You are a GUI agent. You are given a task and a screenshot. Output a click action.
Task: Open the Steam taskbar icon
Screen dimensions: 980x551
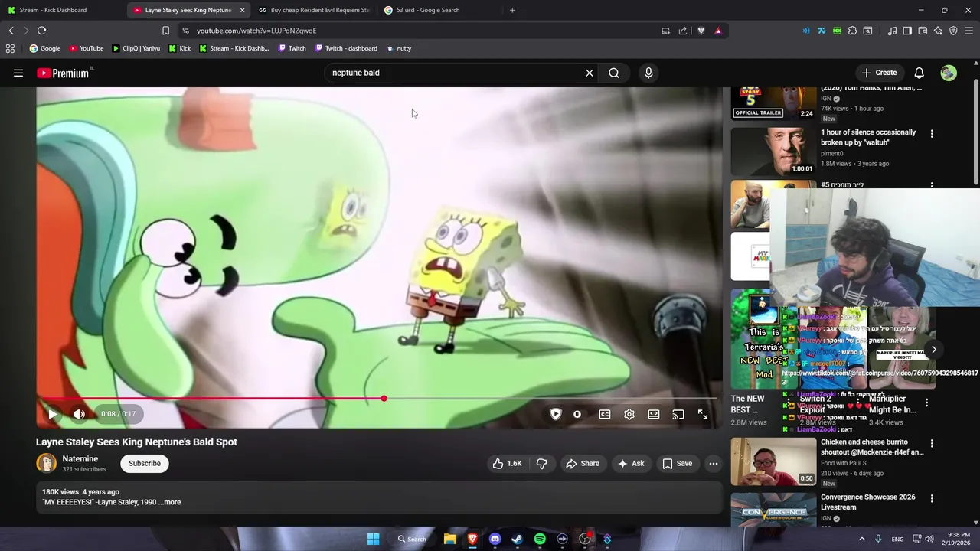coord(517,539)
